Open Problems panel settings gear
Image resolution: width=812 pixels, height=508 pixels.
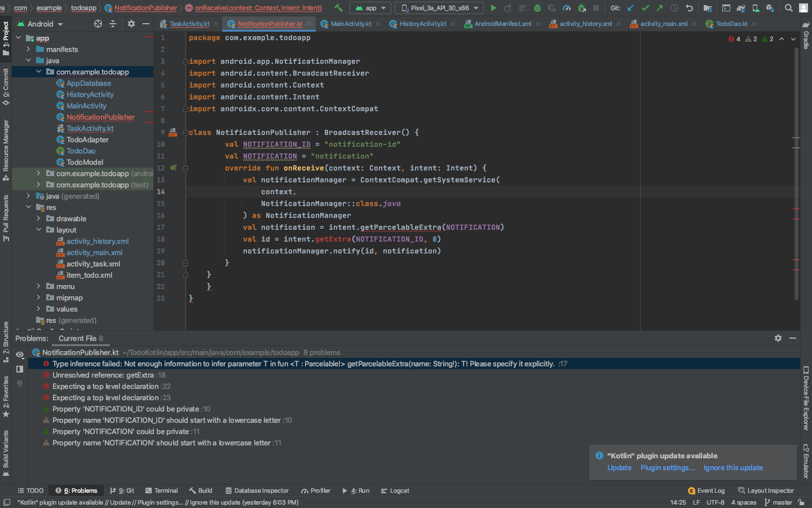[778, 338]
